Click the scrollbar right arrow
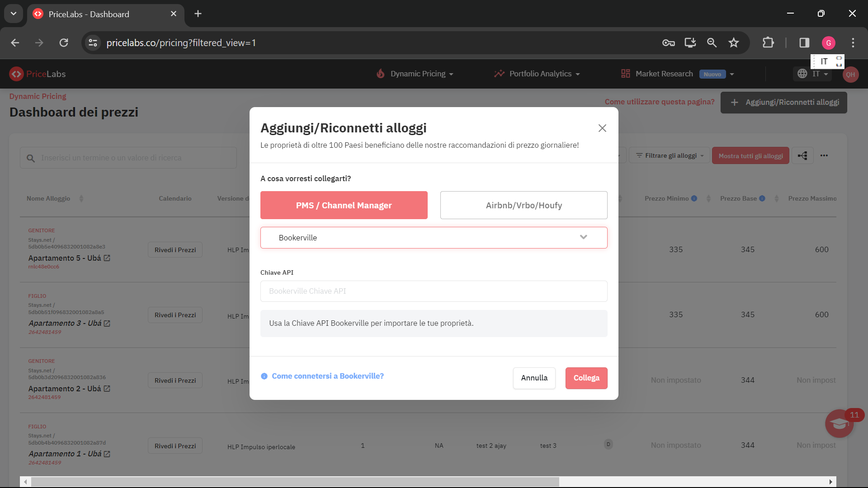 pyautogui.click(x=831, y=482)
